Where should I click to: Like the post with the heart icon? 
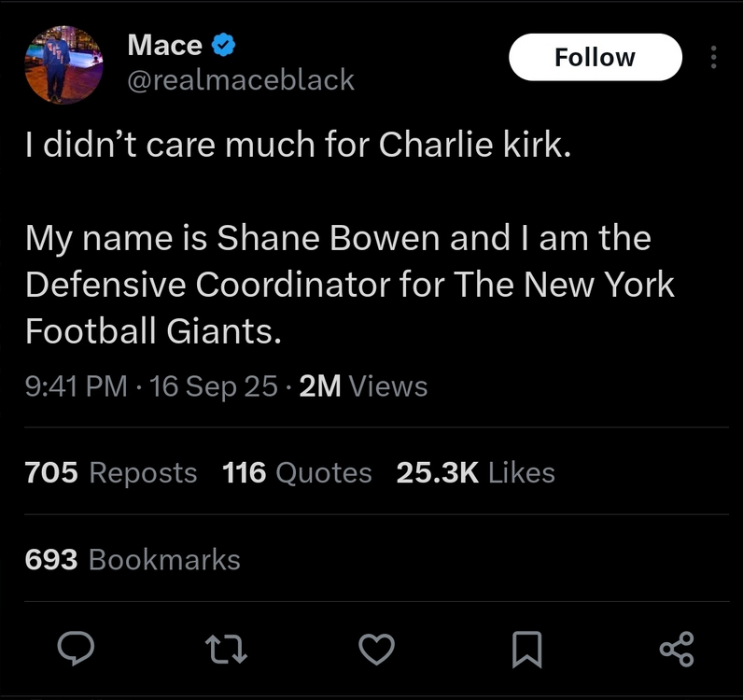[x=377, y=649]
